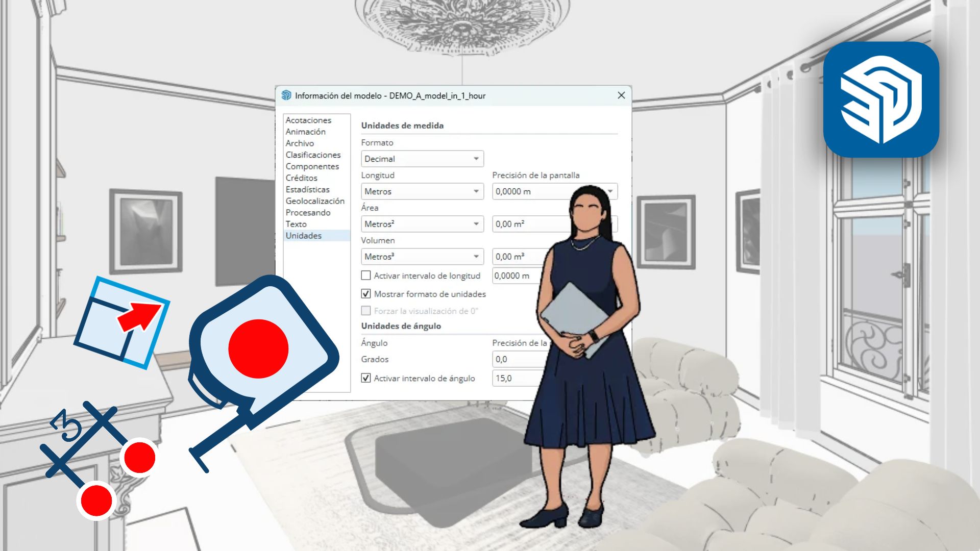980x551 pixels.
Task: Open the Estadísticas category
Action: coord(307,189)
